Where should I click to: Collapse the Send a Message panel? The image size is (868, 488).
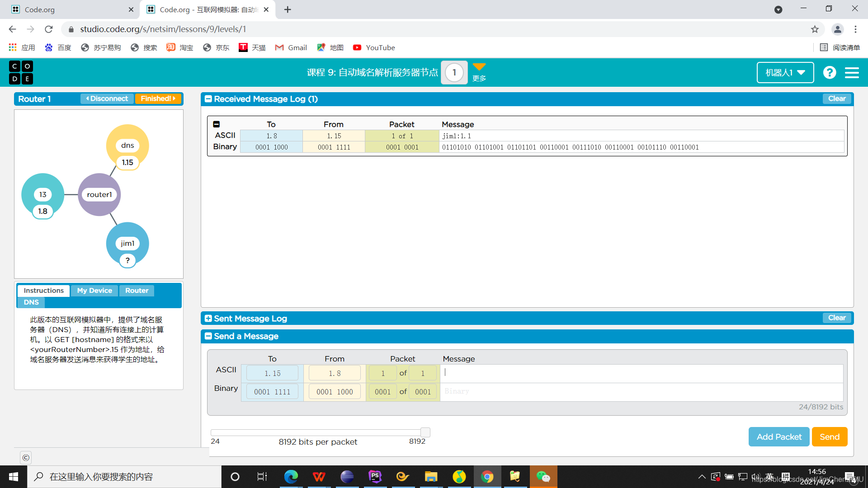(208, 336)
